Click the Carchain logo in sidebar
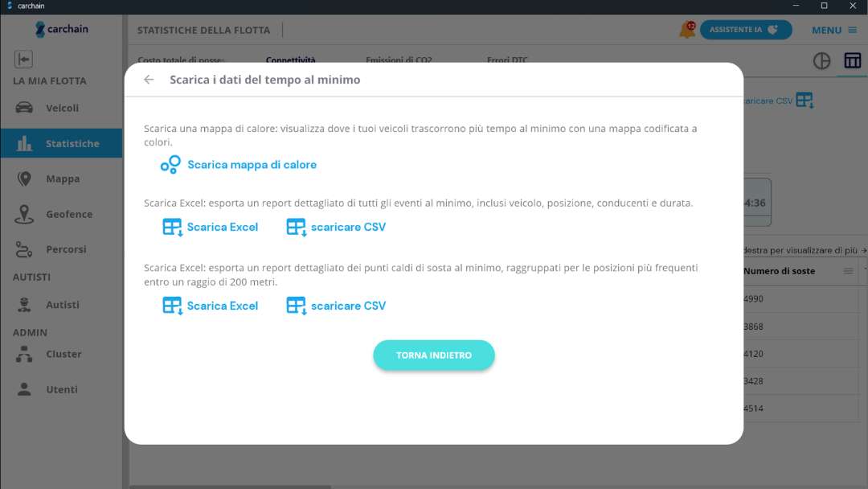Viewport: 868px width, 489px height. 62,29
